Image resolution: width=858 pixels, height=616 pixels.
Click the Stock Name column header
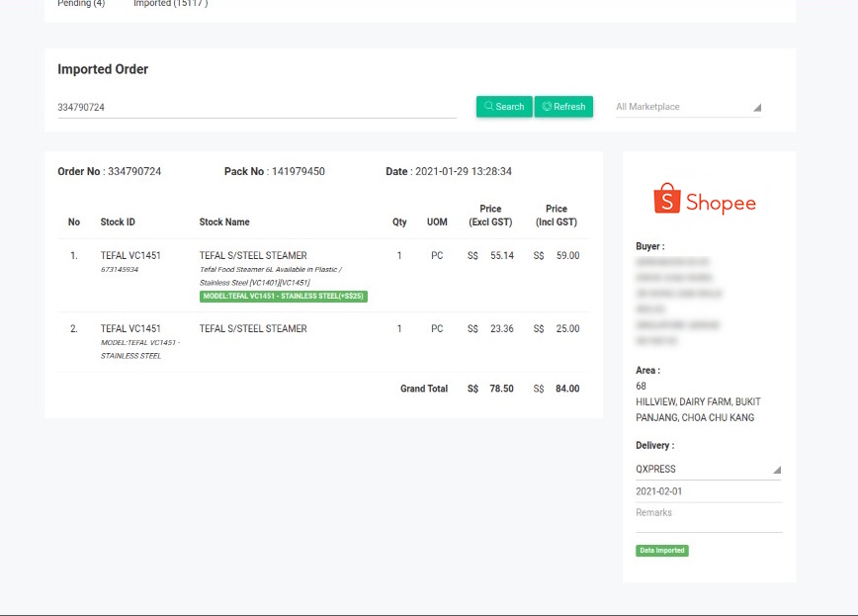[x=224, y=221]
